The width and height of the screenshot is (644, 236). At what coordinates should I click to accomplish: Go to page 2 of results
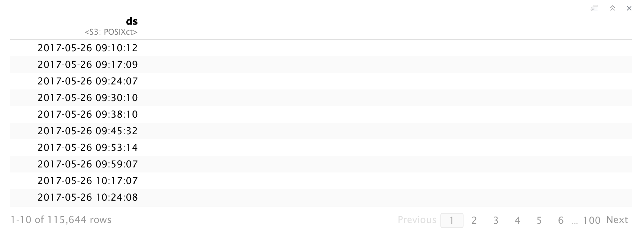pos(474,220)
